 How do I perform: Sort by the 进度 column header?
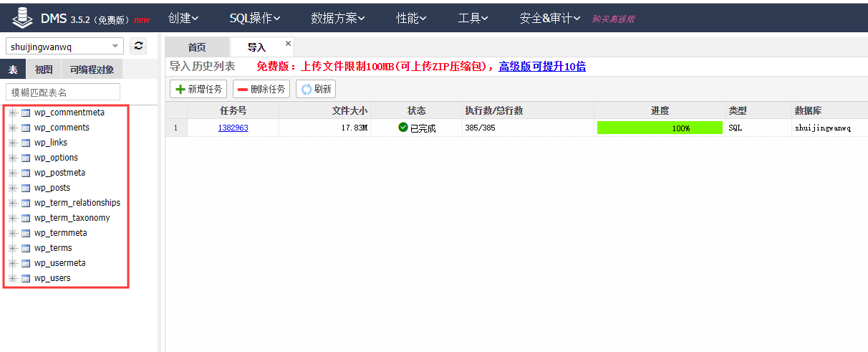click(x=660, y=110)
